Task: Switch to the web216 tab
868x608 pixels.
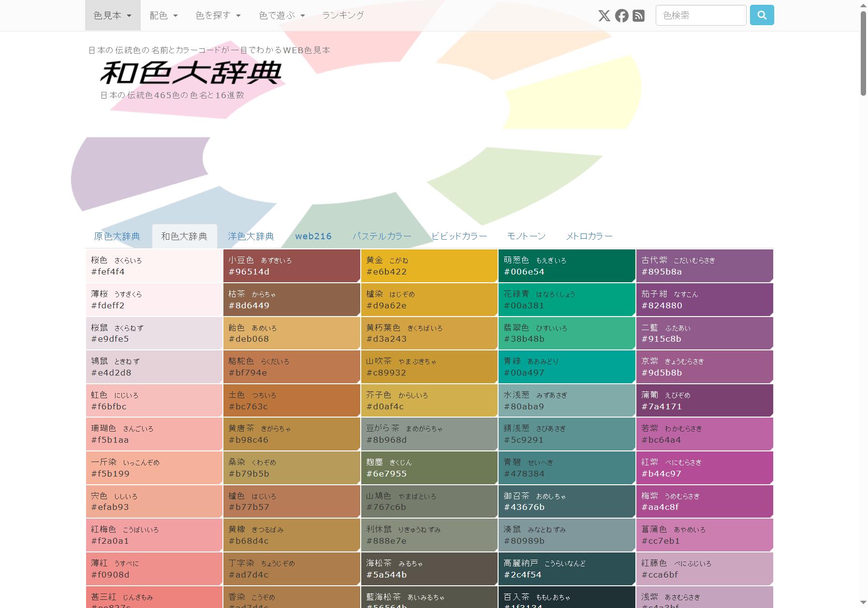Action: pos(313,236)
